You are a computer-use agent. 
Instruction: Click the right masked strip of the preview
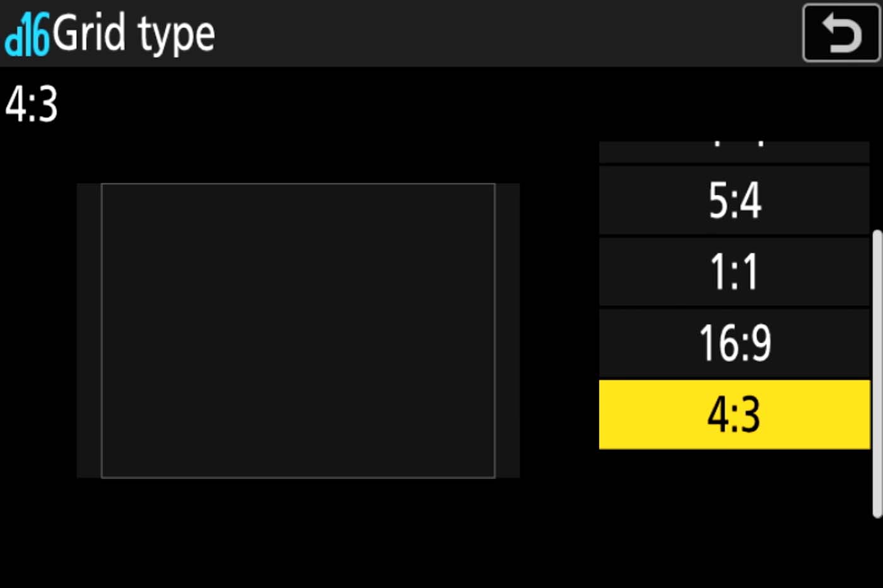point(507,330)
